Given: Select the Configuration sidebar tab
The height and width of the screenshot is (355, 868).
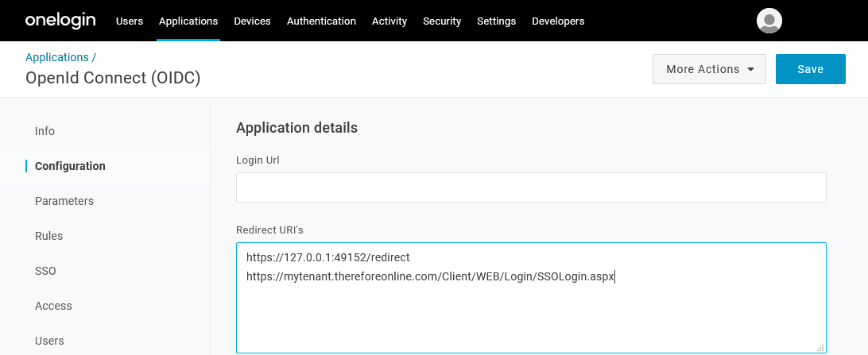Looking at the screenshot, I should coord(70,166).
